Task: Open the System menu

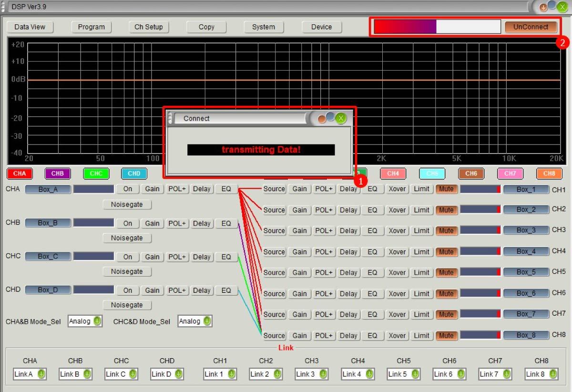Action: 264,27
